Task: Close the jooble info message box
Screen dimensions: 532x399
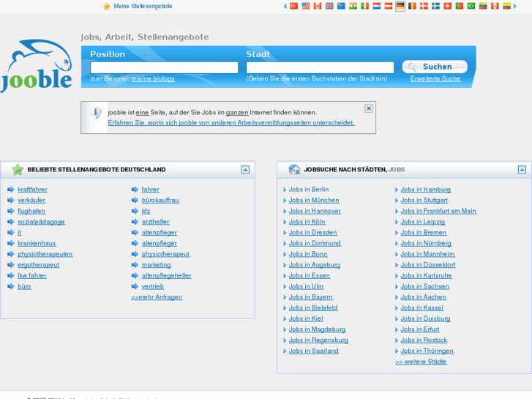Action: click(x=369, y=108)
